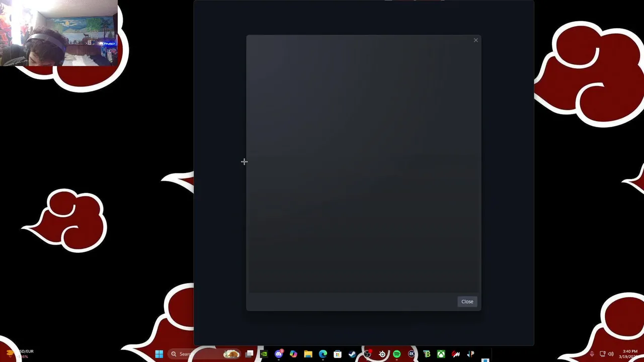This screenshot has width=644, height=362.
Task: Open Microsoft Store from taskbar
Action: [338, 354]
